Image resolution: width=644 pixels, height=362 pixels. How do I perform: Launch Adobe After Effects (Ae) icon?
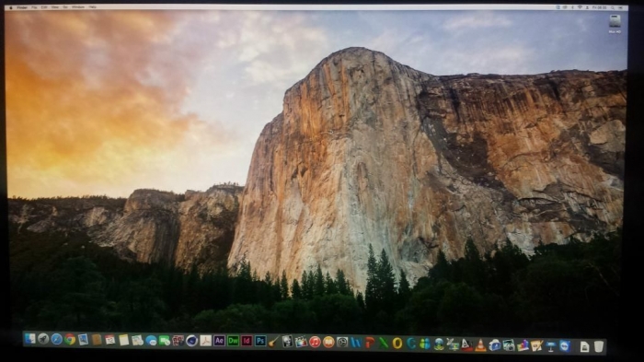(x=219, y=341)
